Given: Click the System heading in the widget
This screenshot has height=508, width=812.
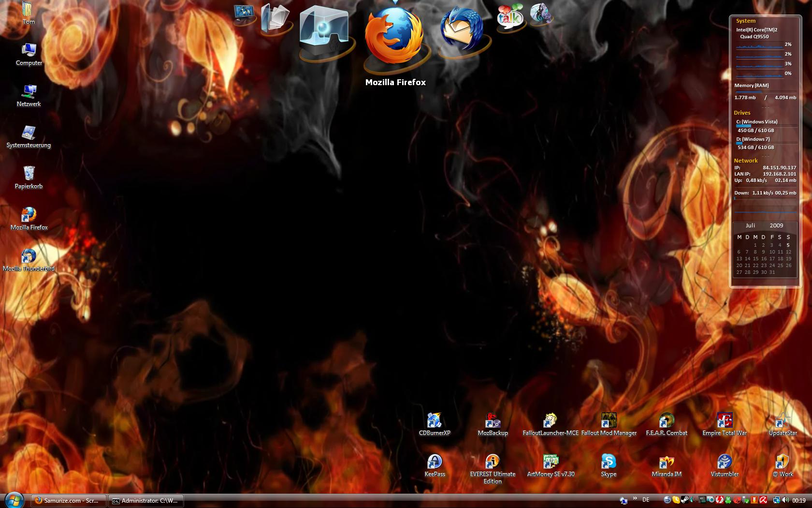Looking at the screenshot, I should point(746,21).
